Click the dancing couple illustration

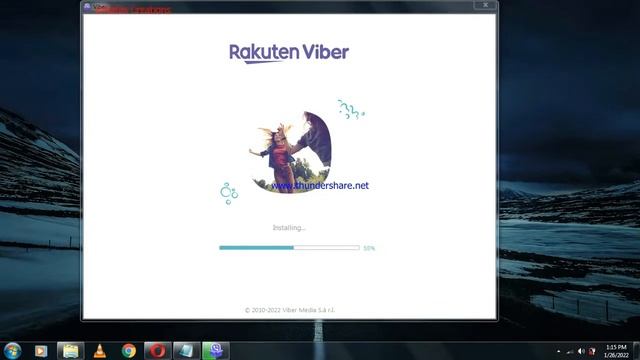point(291,152)
